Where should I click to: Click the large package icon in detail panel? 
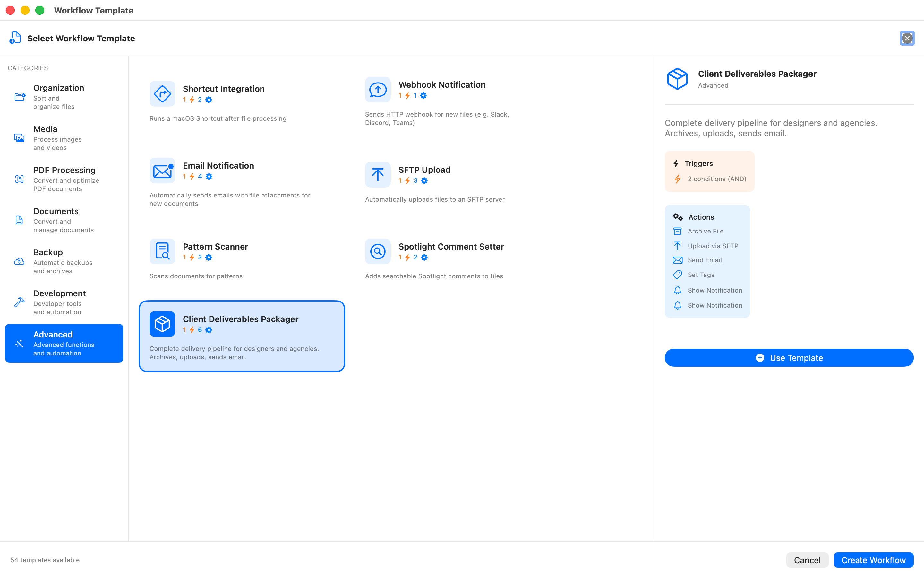[677, 79]
